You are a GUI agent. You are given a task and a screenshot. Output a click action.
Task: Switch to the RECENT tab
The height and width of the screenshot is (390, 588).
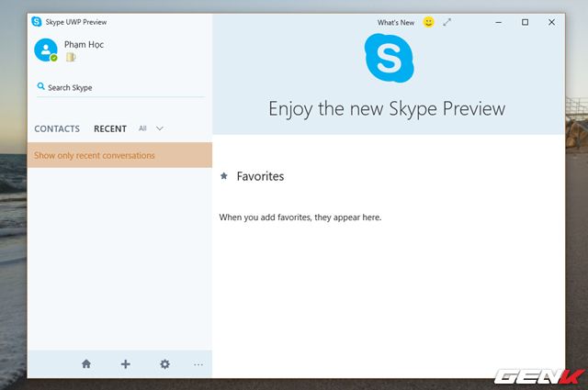point(110,128)
